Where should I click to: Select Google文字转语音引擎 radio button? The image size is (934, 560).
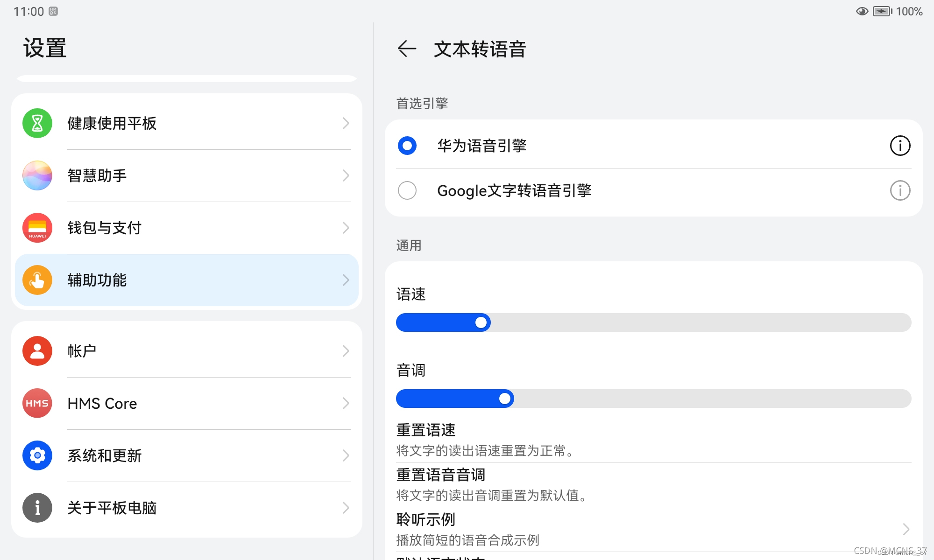coord(407,190)
